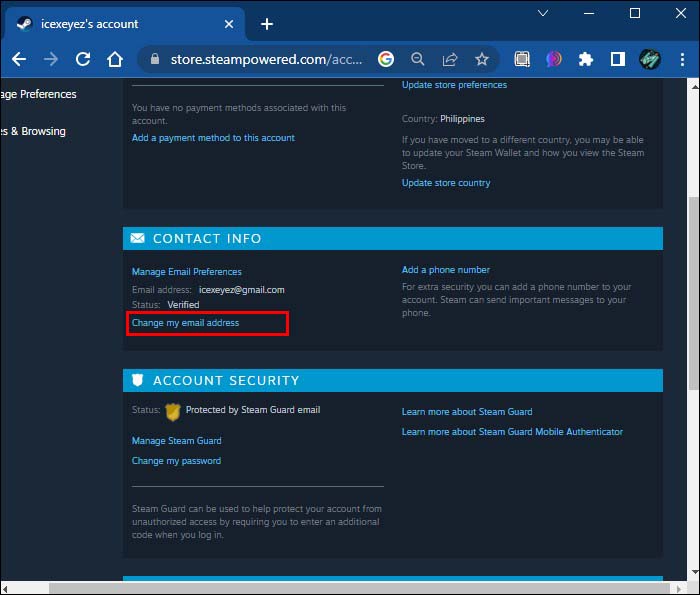Open the Chrome three-dot menu

pyautogui.click(x=682, y=59)
